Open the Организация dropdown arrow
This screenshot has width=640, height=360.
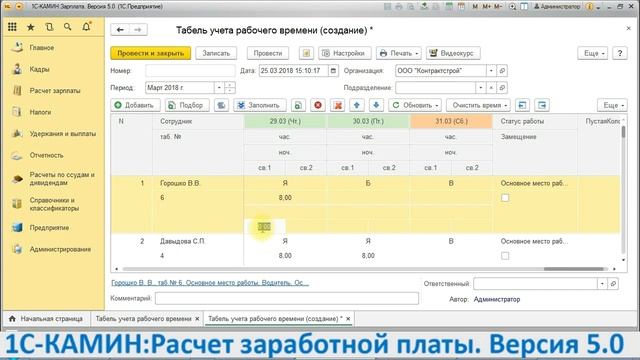coord(491,71)
